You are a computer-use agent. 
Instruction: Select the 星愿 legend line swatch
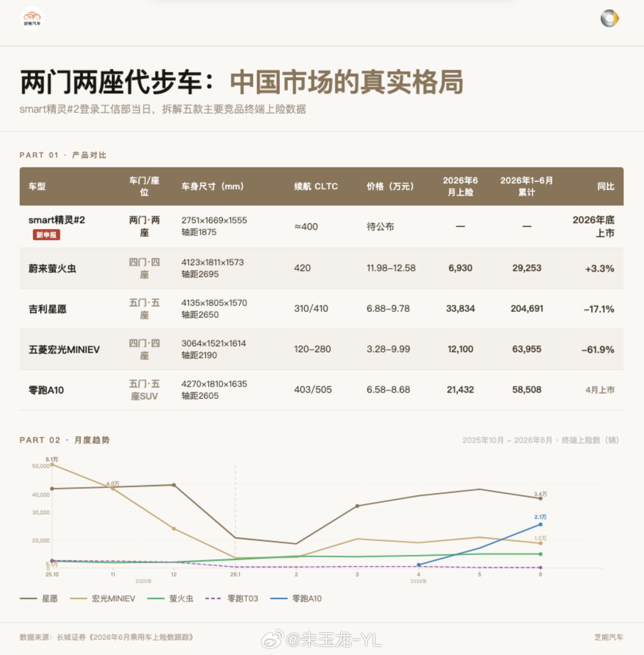coord(28,598)
